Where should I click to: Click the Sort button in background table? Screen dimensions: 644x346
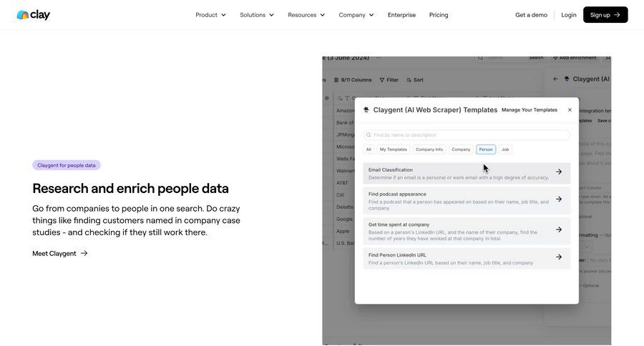[x=415, y=80]
